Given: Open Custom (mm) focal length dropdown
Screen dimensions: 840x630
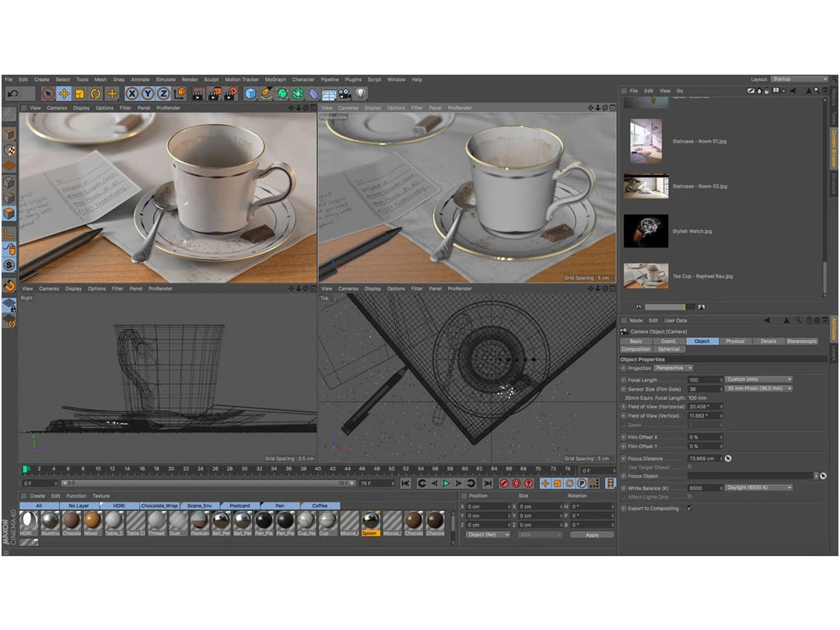Looking at the screenshot, I should coord(758,380).
